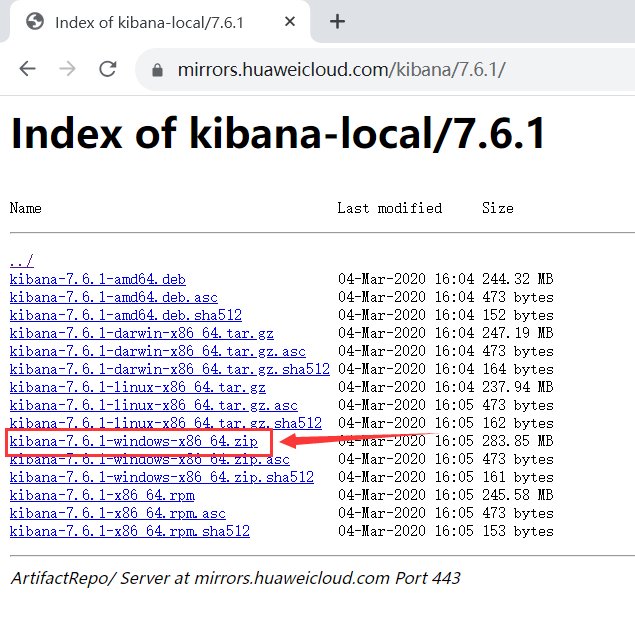Open kibana-7.6.1-amd64.deb.asc link

(113, 297)
